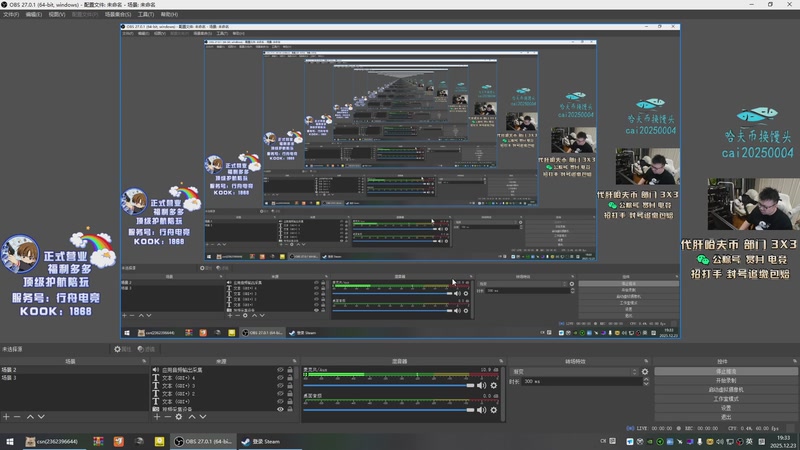The width and height of the screenshot is (800, 450).
Task: Open 桌面音频 audio settings gear
Action: [493, 410]
